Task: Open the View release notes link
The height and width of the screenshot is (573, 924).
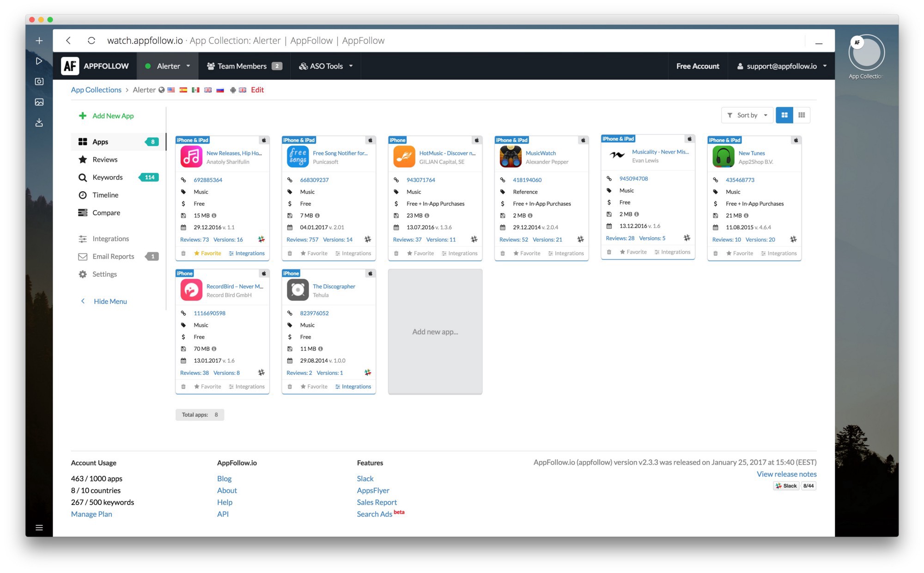Action: point(786,474)
